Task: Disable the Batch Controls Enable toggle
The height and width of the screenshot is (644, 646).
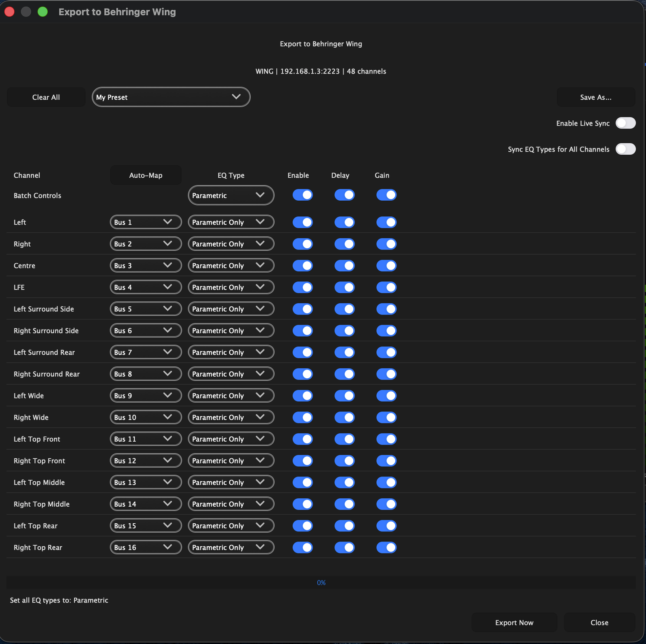Action: pos(302,195)
